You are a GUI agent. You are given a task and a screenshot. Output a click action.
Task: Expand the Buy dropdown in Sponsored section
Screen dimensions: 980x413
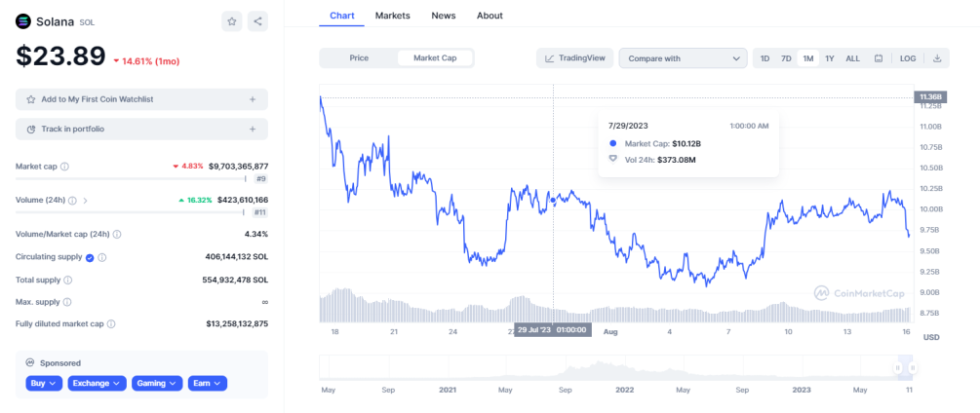[x=44, y=383]
